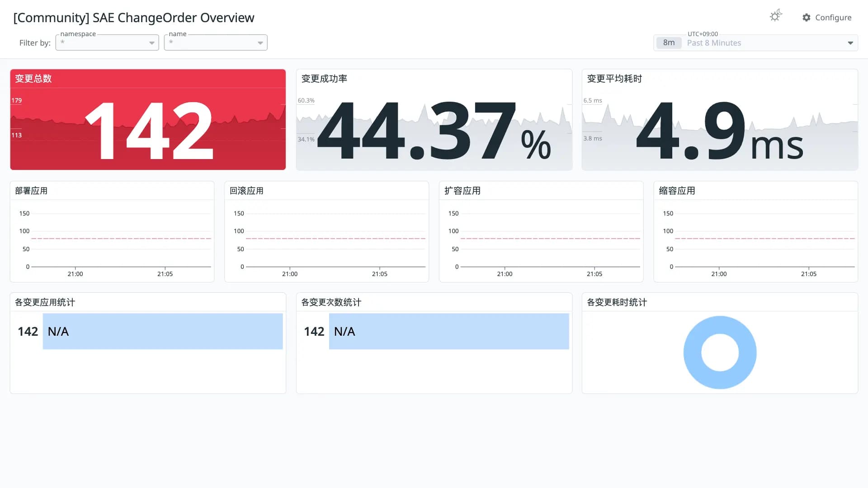Click the 回滚应用 chart title
The height and width of the screenshot is (488, 868).
pos(246,191)
